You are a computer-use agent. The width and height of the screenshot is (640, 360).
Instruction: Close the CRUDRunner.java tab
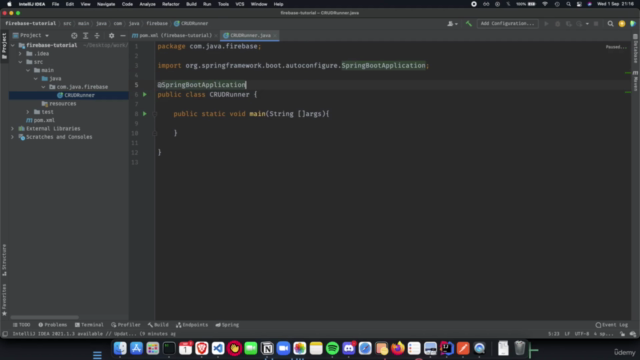click(x=275, y=36)
